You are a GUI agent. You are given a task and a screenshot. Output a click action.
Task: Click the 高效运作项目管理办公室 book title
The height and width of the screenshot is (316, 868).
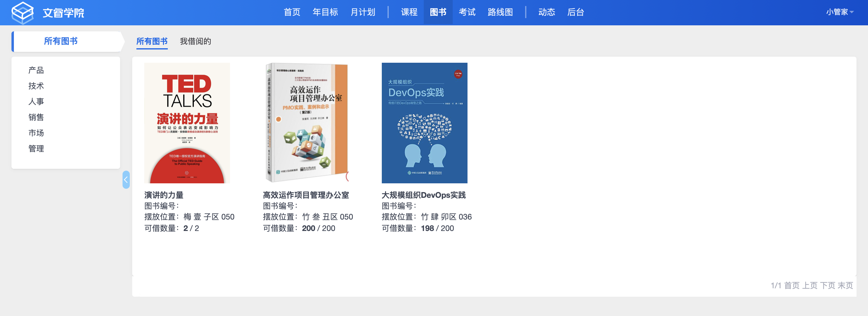click(306, 195)
